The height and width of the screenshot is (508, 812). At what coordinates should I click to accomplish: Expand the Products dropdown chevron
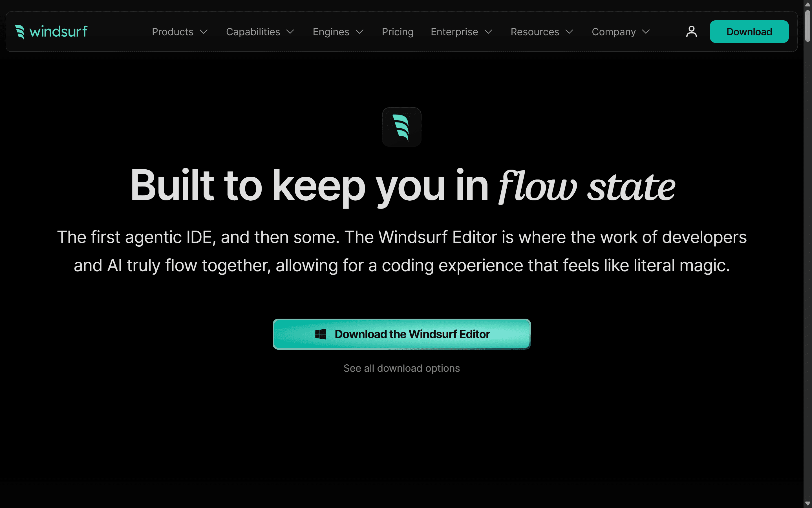point(204,32)
